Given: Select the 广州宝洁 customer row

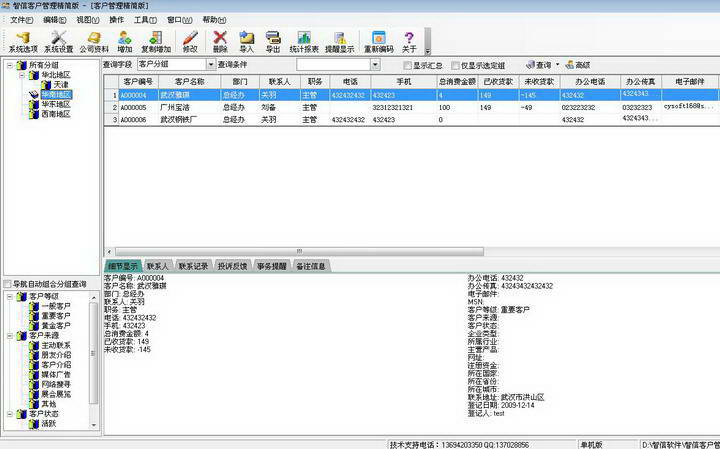Looking at the screenshot, I should point(411,107).
